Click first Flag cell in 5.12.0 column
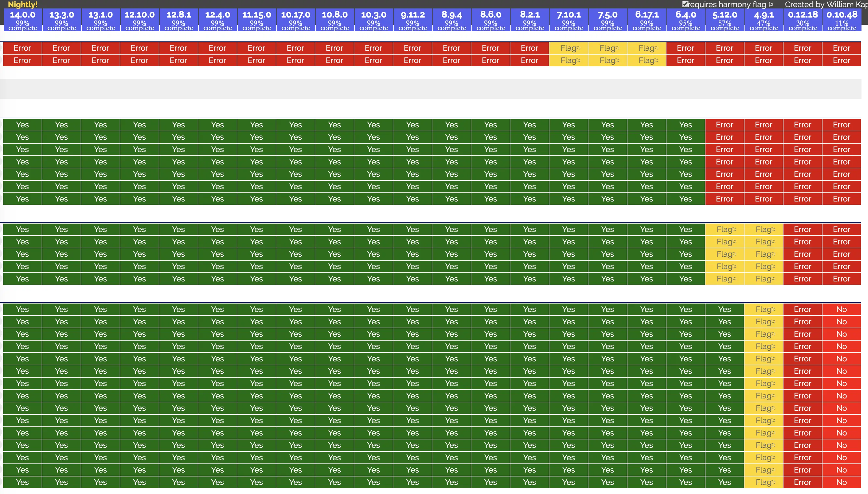 (x=724, y=230)
